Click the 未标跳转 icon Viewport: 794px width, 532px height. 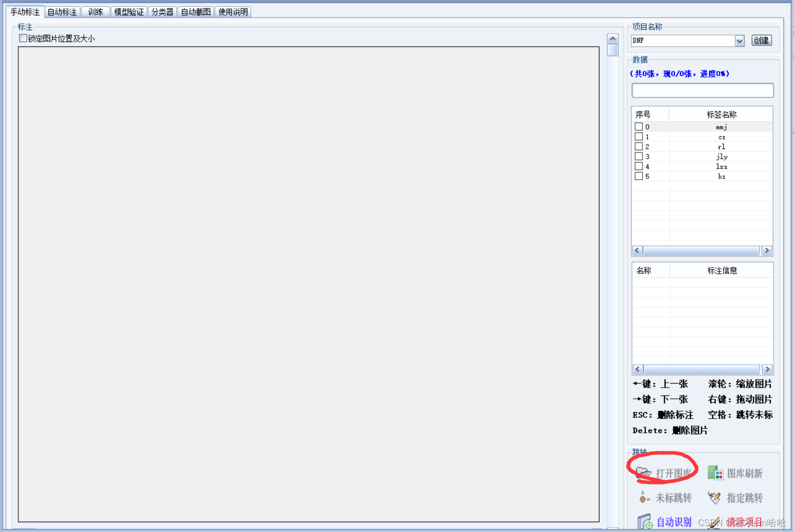pyautogui.click(x=644, y=497)
